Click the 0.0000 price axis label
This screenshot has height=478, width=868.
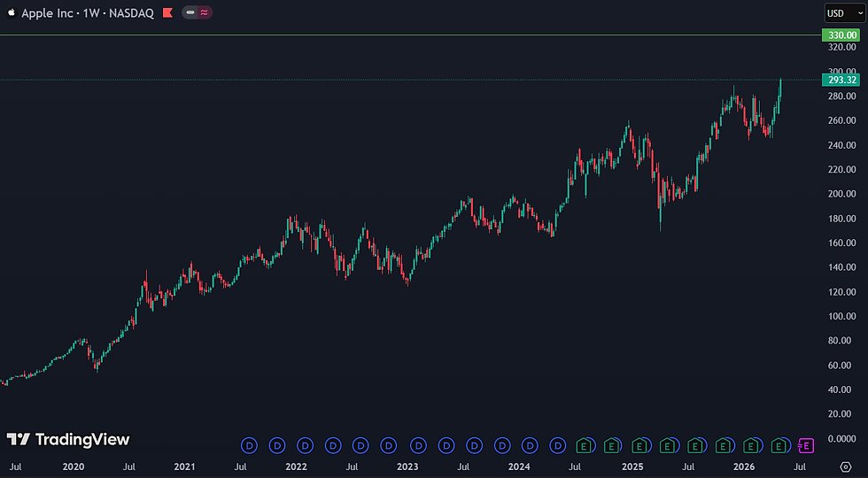click(841, 438)
